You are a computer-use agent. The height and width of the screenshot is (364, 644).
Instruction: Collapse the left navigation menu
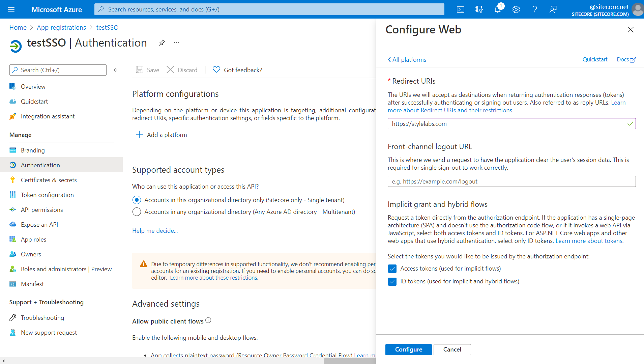point(115,70)
